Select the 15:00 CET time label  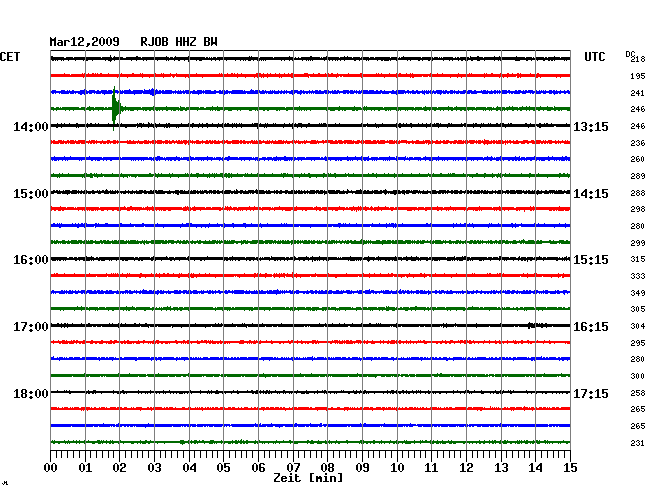click(31, 194)
